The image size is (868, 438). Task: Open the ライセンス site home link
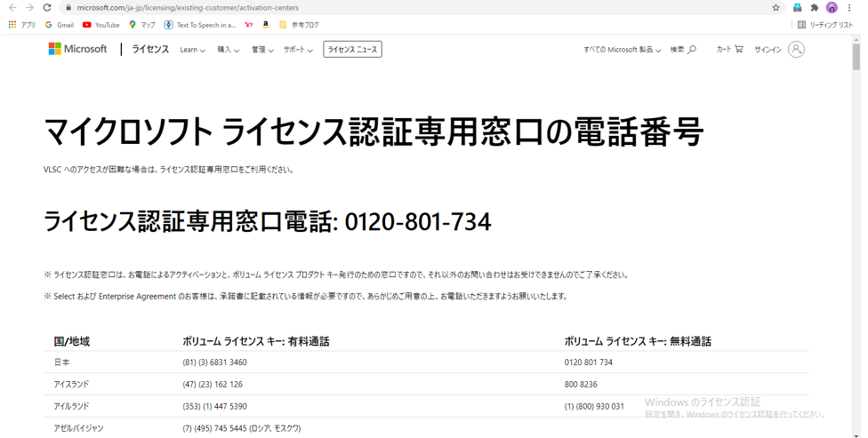point(150,49)
